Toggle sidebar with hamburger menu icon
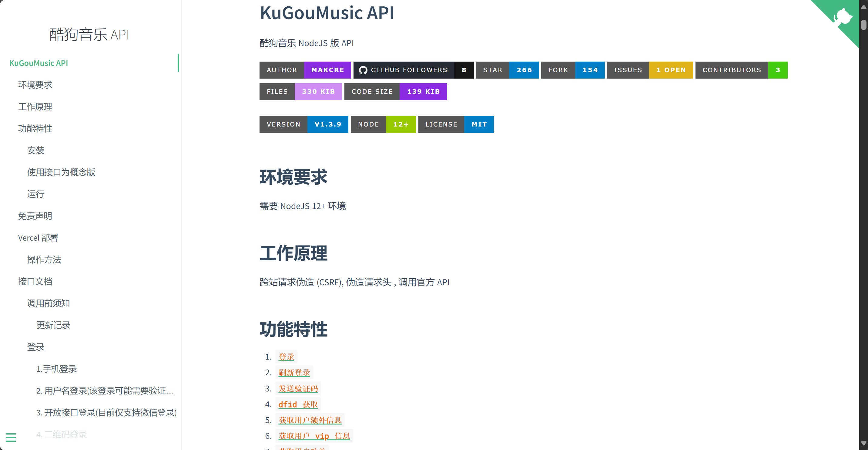Viewport: 868px width, 450px height. (x=11, y=437)
